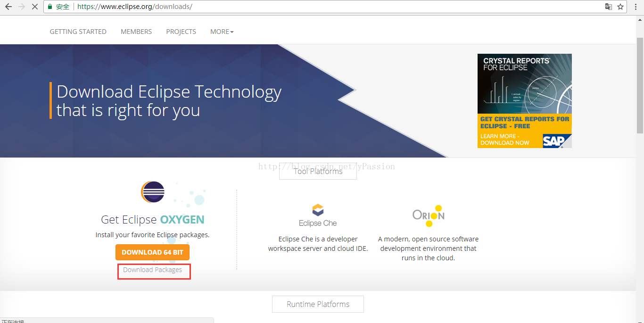Open the MEMBERS menu item
The image size is (644, 323).
click(x=136, y=32)
